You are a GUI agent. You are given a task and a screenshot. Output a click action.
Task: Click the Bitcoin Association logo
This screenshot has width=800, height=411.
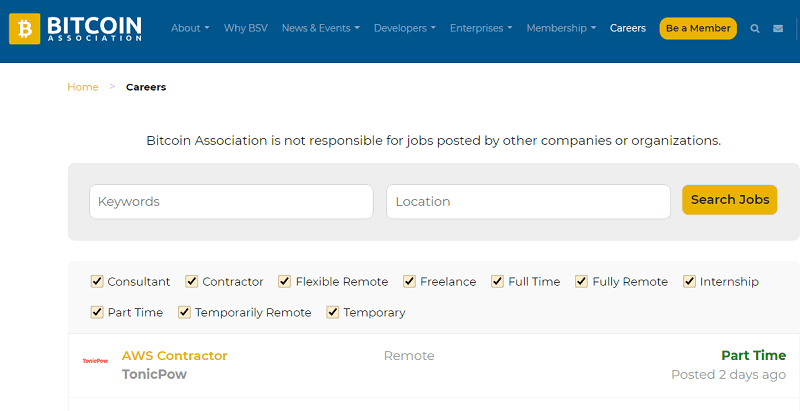(75, 28)
